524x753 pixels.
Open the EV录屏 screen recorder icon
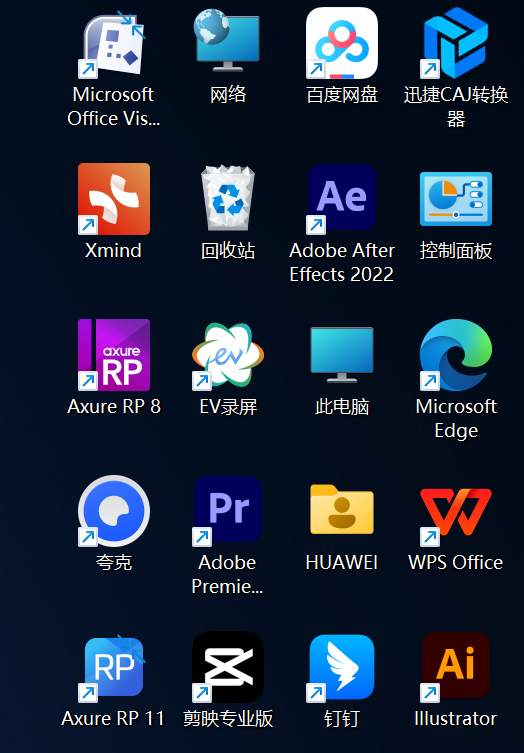228,355
